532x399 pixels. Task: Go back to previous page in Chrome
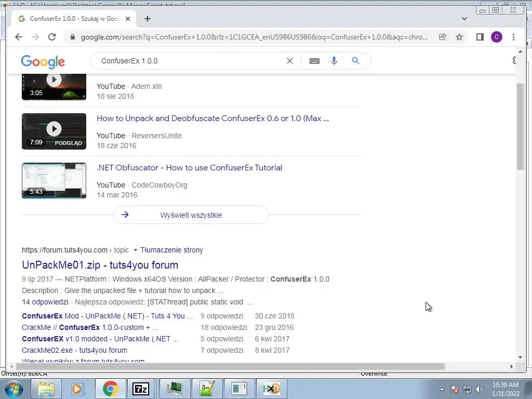tap(19, 37)
